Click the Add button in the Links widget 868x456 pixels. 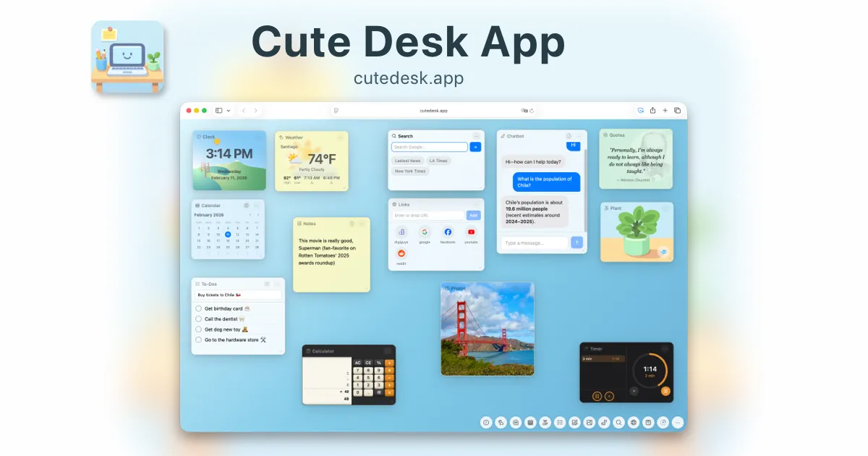tap(474, 215)
